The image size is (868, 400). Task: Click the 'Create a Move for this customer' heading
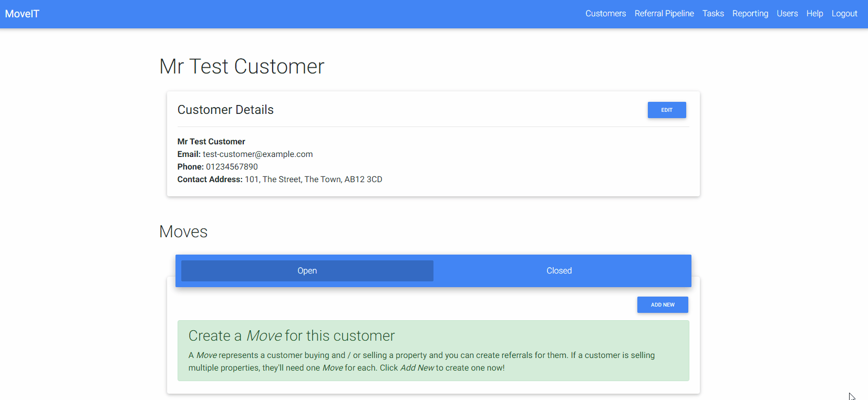coord(291,336)
